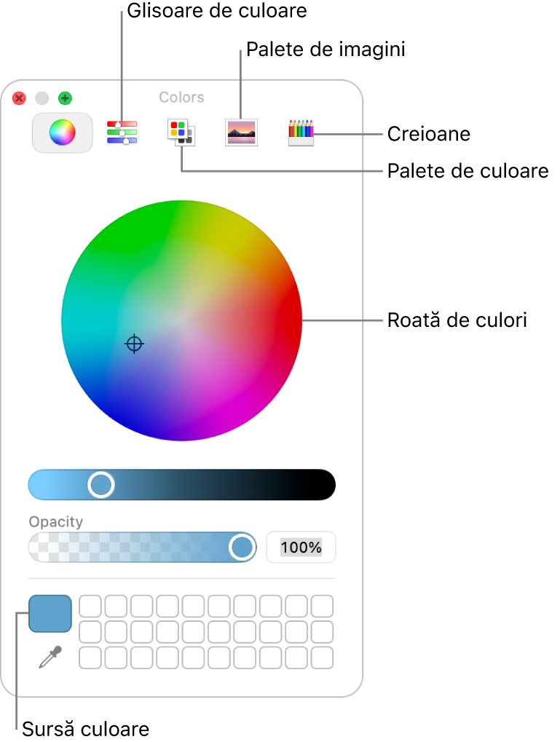
Task: Click the opacity percentage field
Action: pyautogui.click(x=301, y=548)
